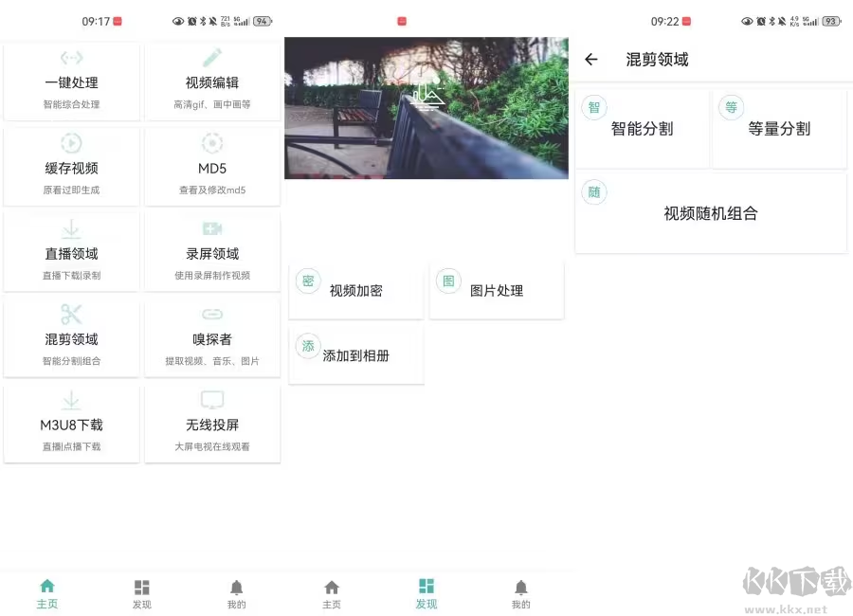Open the 视频加密 option

355,291
